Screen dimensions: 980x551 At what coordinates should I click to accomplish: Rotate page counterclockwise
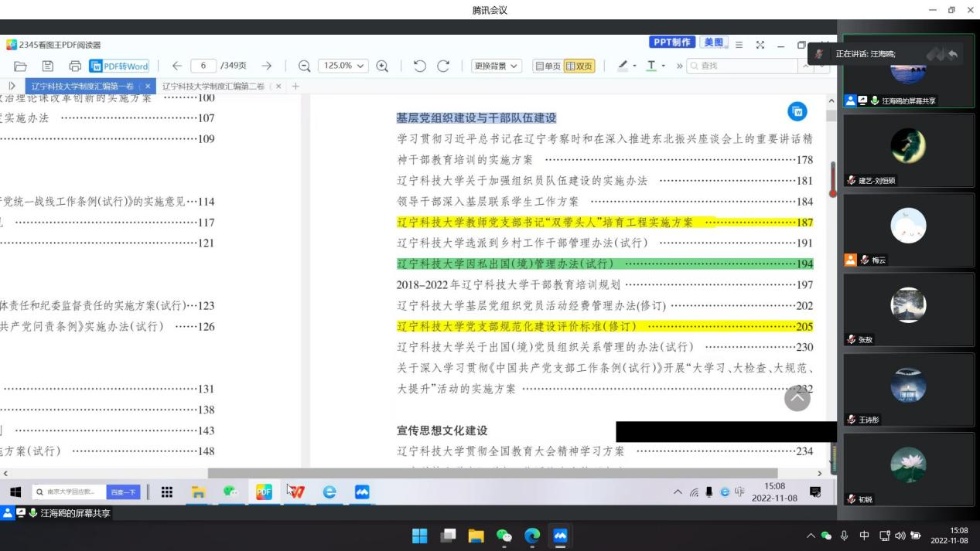tap(420, 66)
